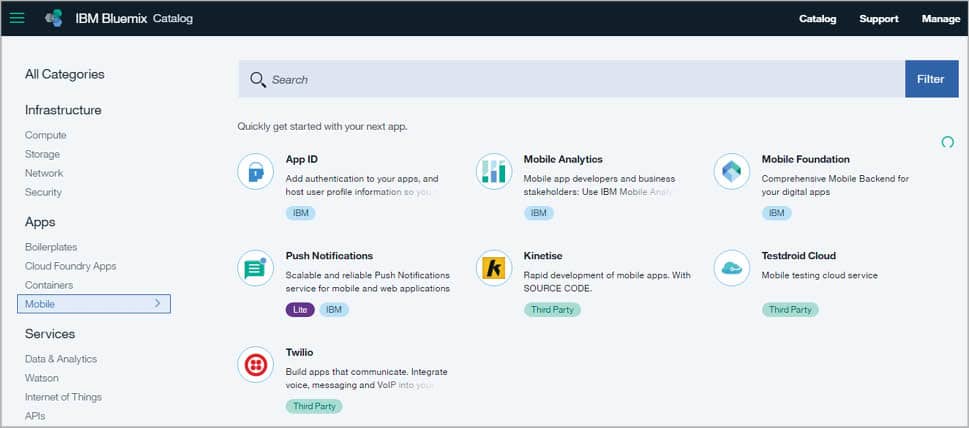969x428 pixels.
Task: Select Cloud Foundry Apps in sidebar
Action: [70, 266]
